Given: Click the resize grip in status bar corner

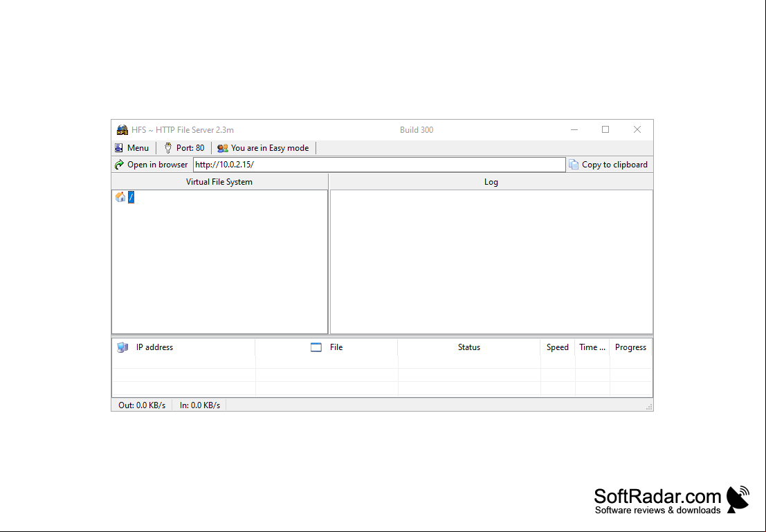Looking at the screenshot, I should tap(649, 407).
